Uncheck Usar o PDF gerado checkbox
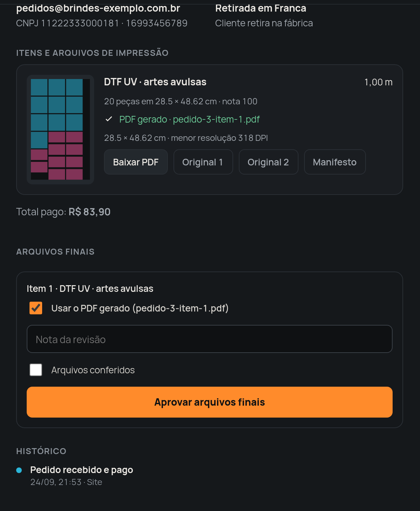Image resolution: width=420 pixels, height=511 pixels. click(x=36, y=308)
